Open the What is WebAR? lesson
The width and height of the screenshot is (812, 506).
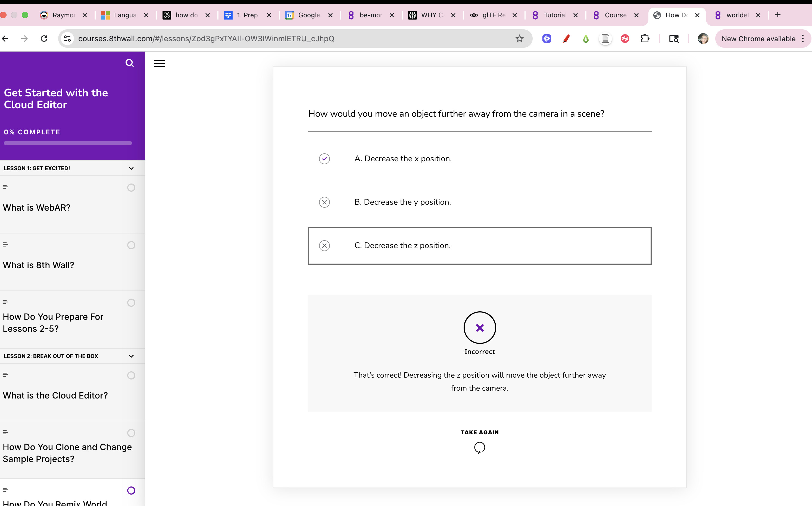pyautogui.click(x=37, y=207)
